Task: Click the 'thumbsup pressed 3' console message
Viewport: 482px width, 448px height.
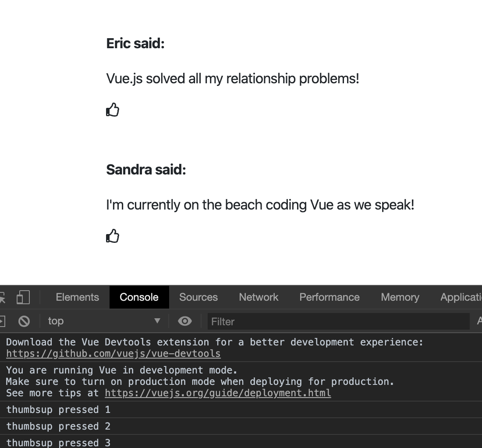Action: pos(58,442)
